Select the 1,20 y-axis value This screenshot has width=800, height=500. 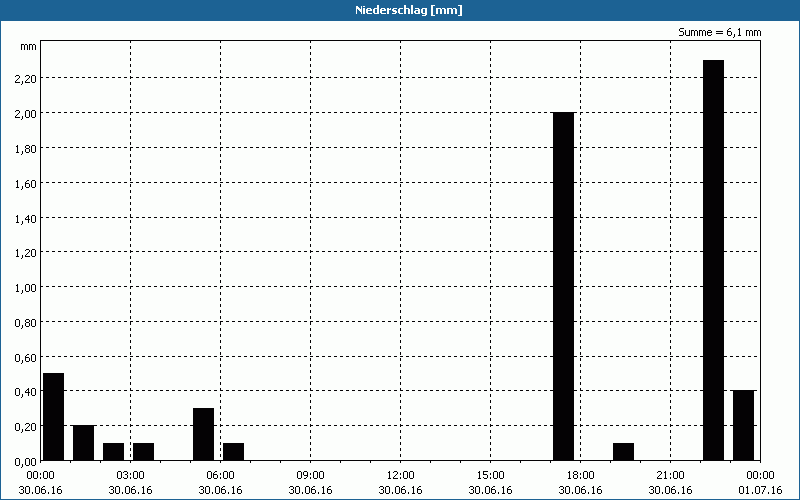[x=27, y=253]
